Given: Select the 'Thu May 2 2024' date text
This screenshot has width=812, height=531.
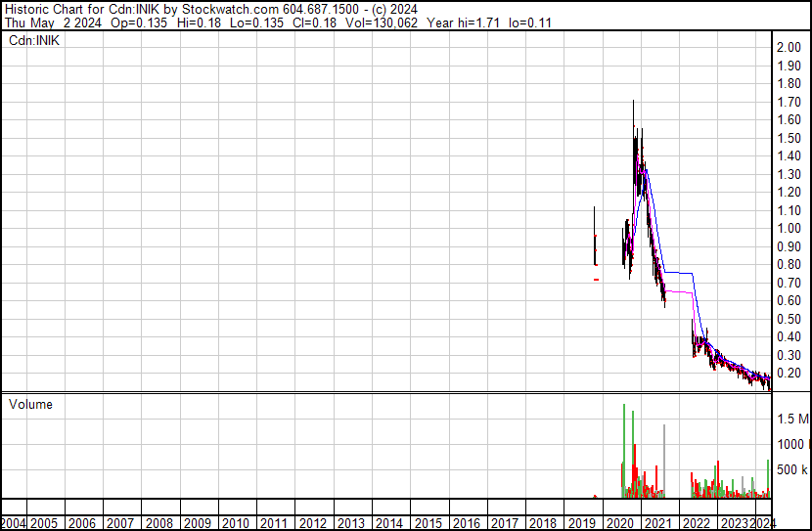Looking at the screenshot, I should 54,22.
